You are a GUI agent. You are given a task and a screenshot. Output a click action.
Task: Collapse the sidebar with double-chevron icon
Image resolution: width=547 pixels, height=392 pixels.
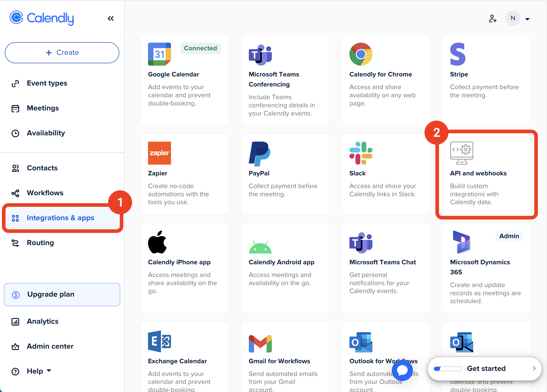(110, 19)
